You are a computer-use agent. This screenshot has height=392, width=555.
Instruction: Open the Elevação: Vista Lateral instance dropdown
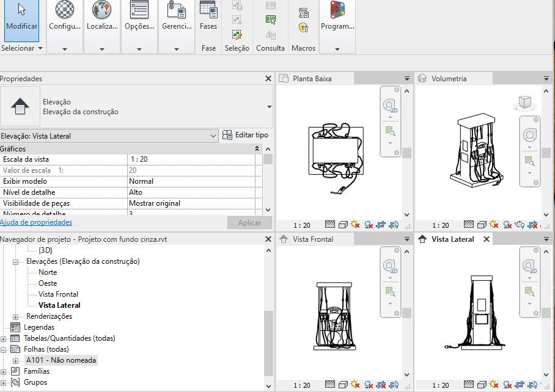point(109,136)
